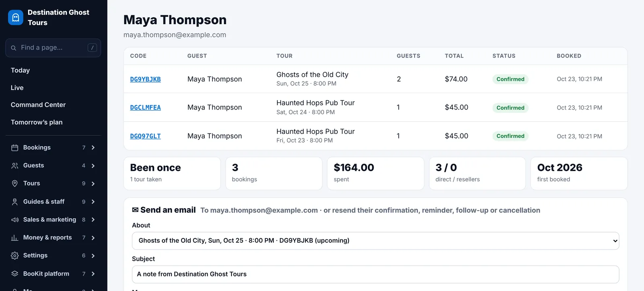The height and width of the screenshot is (291, 644).
Task: Click the 3 bookings stat card
Action: pyautogui.click(x=274, y=173)
